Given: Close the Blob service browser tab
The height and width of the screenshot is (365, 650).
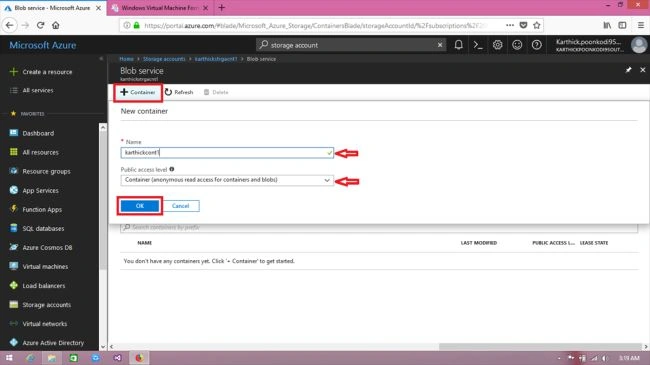Looking at the screenshot, I should (98, 8).
